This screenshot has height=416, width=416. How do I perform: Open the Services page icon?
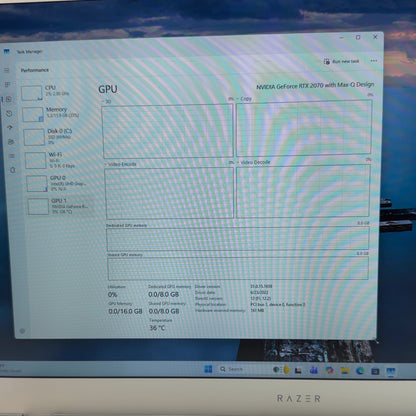coord(13,170)
